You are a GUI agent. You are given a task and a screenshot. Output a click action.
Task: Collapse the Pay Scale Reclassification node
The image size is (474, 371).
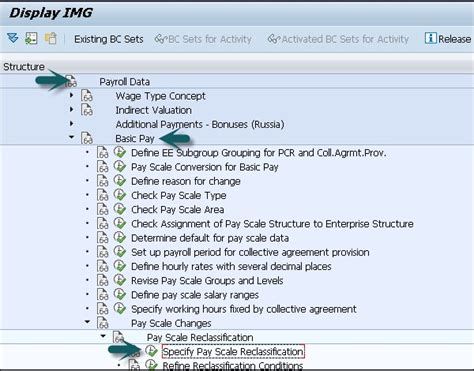click(x=103, y=336)
